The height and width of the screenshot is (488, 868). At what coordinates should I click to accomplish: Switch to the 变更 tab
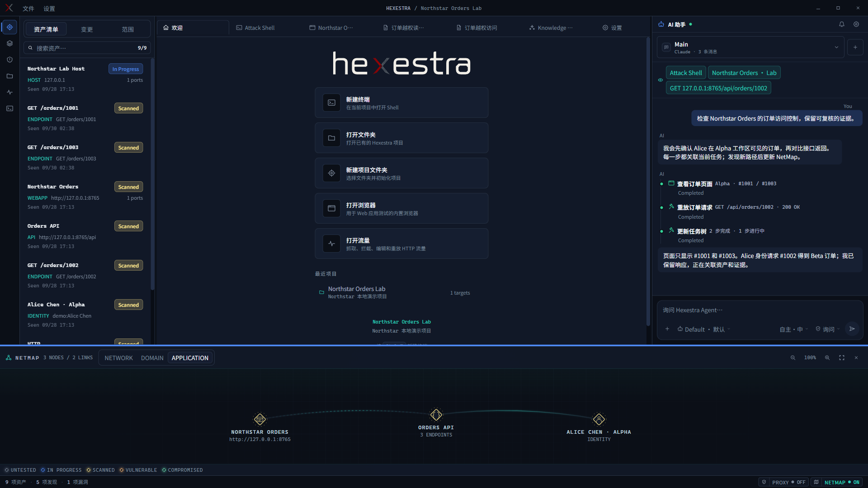pos(87,29)
